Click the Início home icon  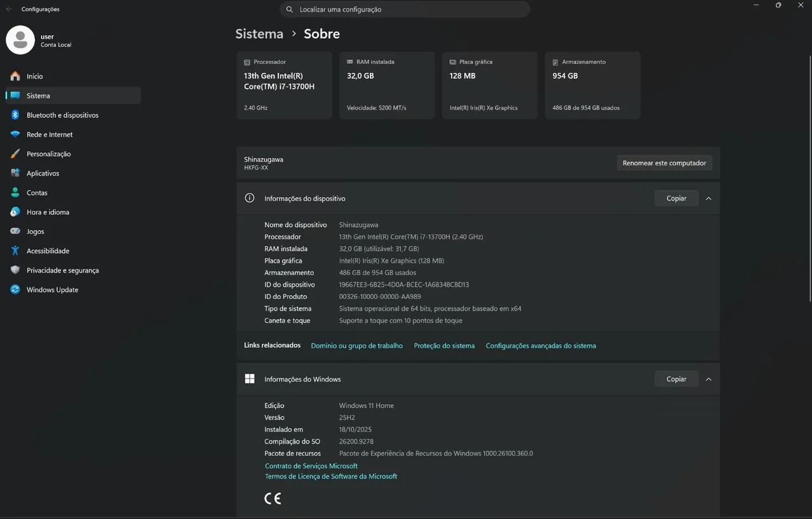click(15, 76)
